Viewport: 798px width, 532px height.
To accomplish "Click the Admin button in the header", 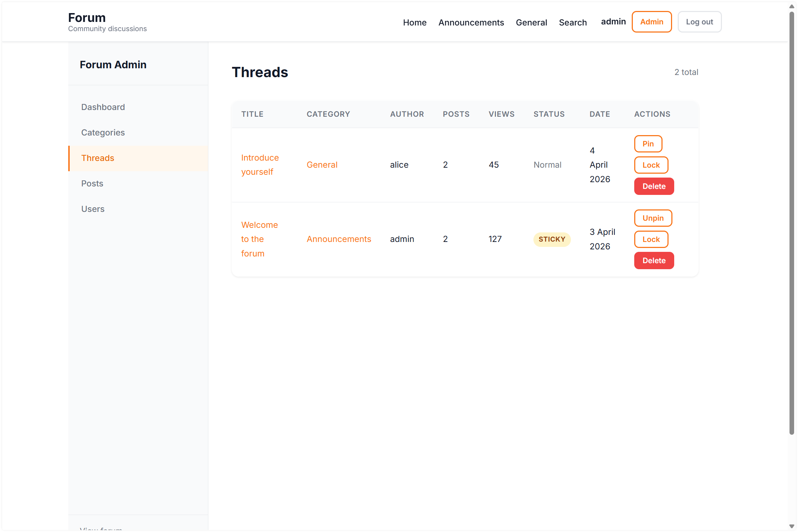I will (x=652, y=22).
